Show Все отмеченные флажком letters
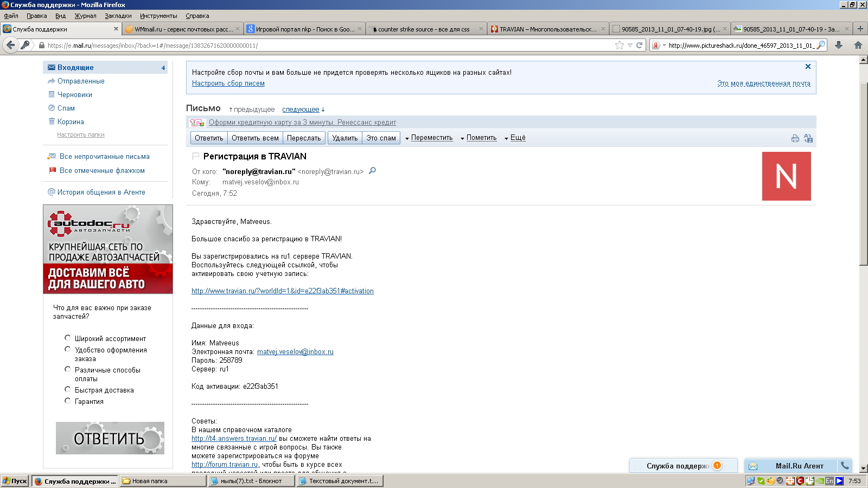The image size is (868, 488). (102, 170)
